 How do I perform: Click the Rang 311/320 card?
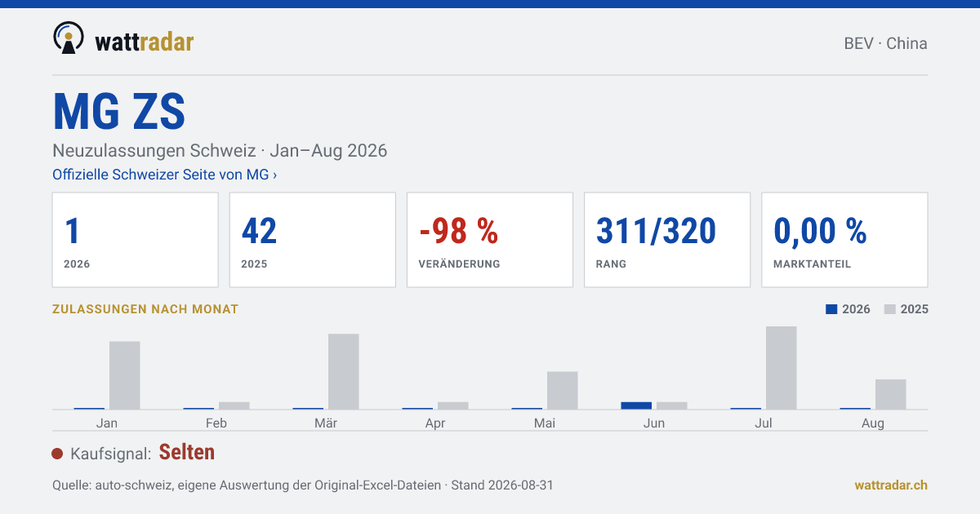[x=667, y=240]
